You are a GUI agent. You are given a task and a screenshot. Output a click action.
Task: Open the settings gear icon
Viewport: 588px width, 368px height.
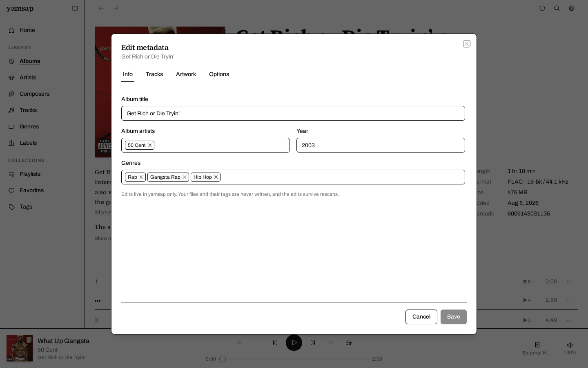point(572,8)
